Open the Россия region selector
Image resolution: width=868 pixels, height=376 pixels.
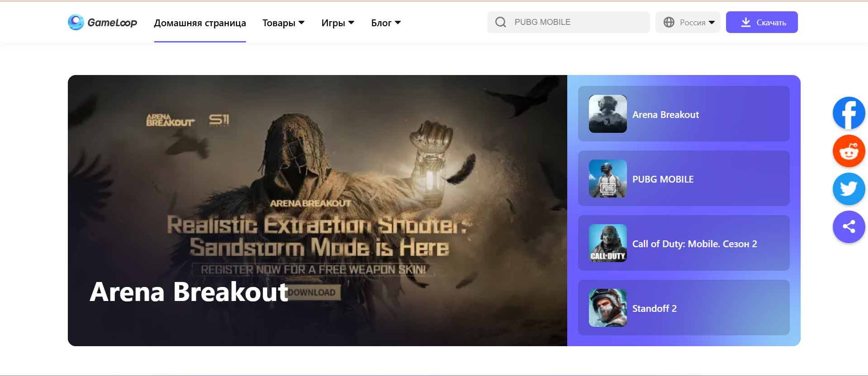point(688,22)
